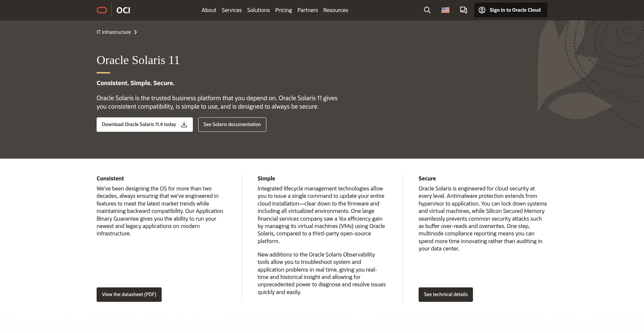Image resolution: width=644 pixels, height=333 pixels.
Task: Click 'Consistent. Simple. Secure.' tagline
Action: 136,83
